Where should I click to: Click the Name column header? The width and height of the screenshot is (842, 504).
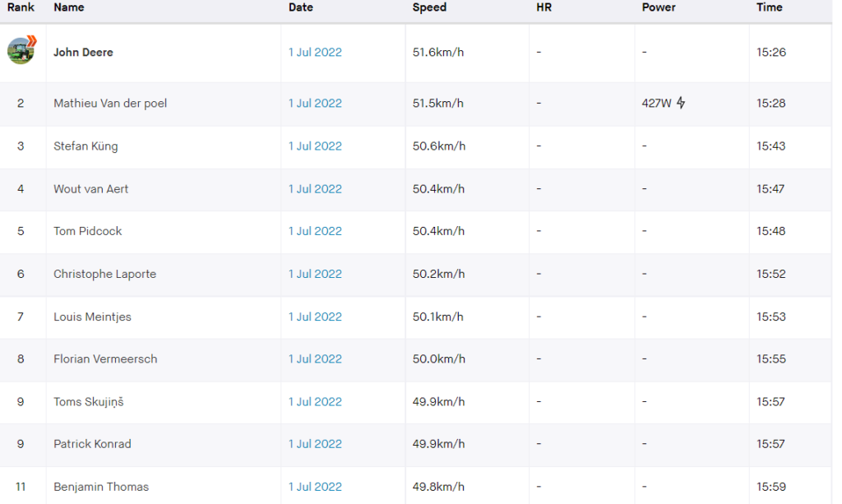tap(69, 7)
